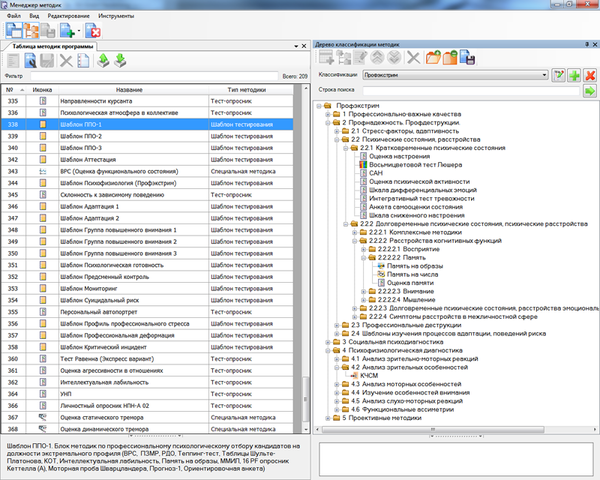Click the green download arrow icon in the table toolbar

[120, 60]
